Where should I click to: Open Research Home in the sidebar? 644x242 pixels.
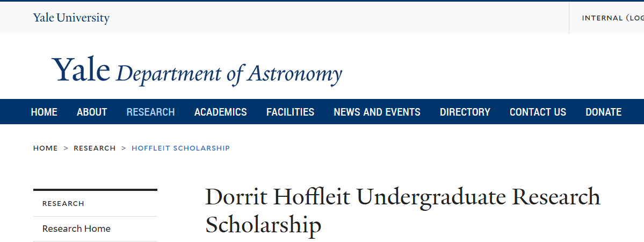point(76,229)
